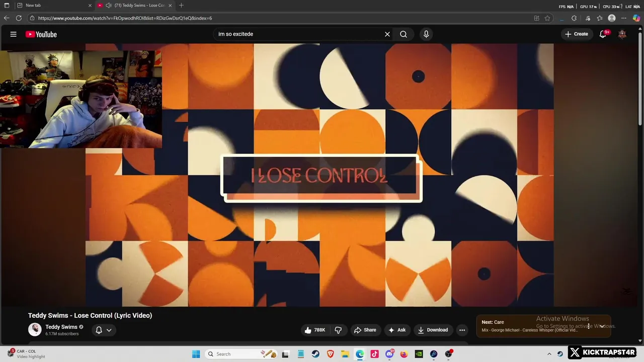Open a new browser tab
Screen dimensions: 644x362
181,6
